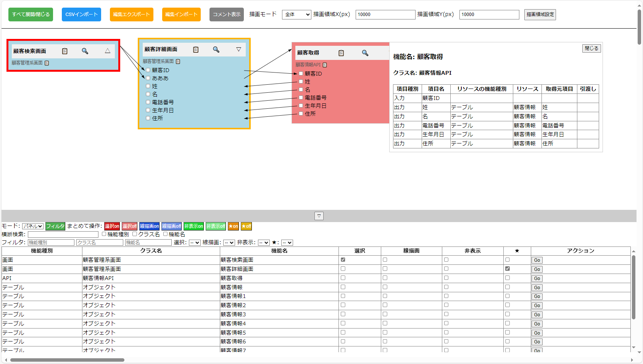Click the magnifier icon on 顧客詳細画面 panel

tap(216, 49)
